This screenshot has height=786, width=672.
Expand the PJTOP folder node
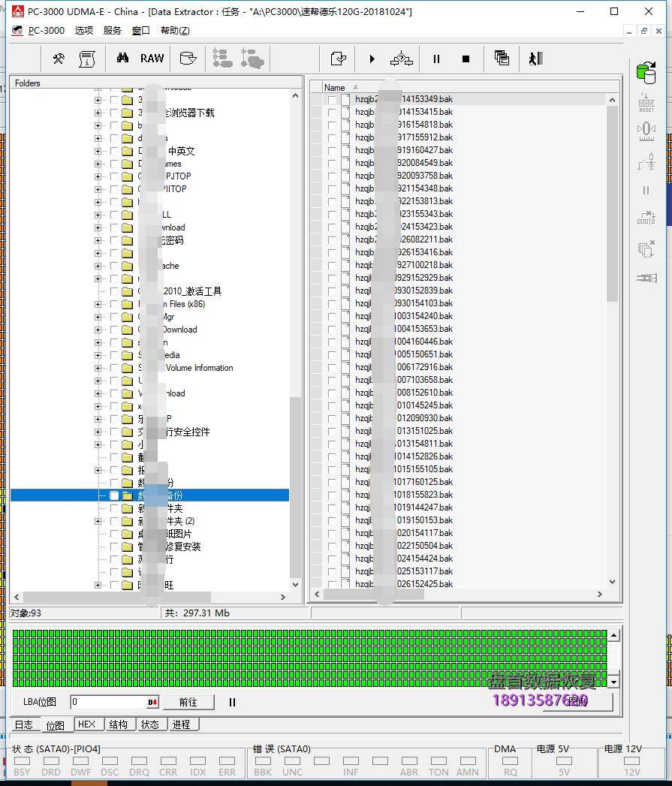(x=98, y=176)
